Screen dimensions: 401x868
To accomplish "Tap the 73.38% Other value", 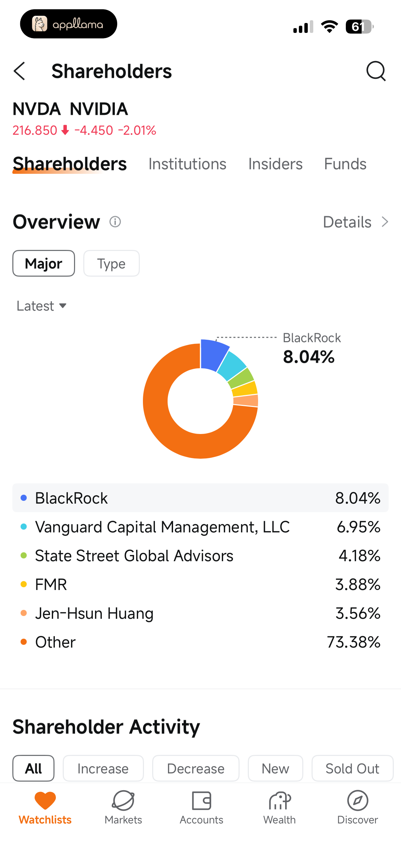I will pos(354,642).
